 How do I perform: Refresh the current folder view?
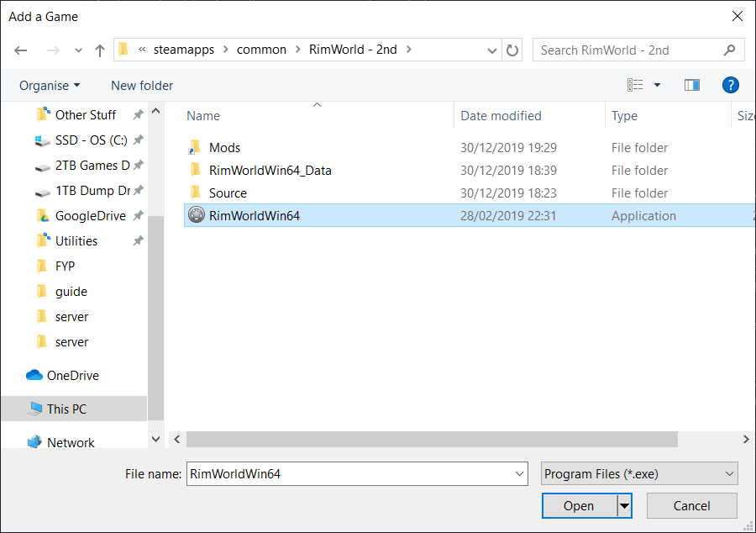tap(513, 50)
